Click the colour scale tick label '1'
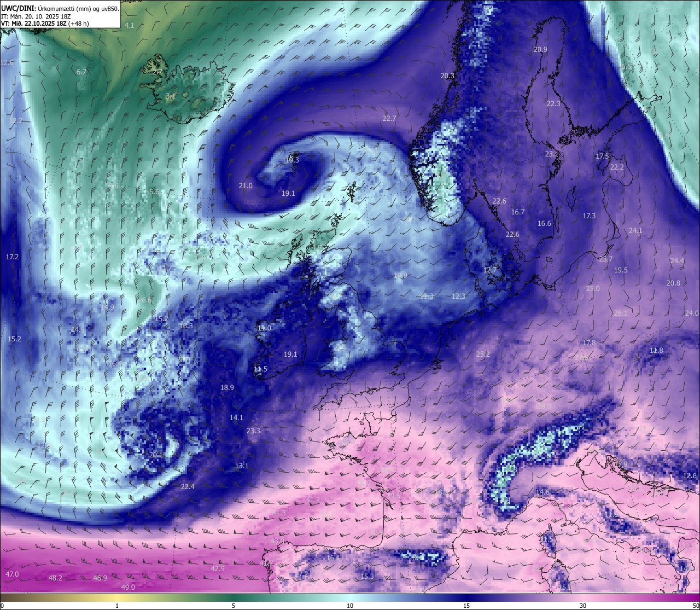 [117, 606]
